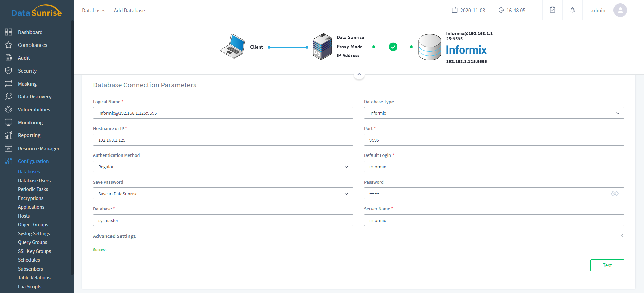644x293 pixels.
Task: Click the Test button
Action: pyautogui.click(x=607, y=265)
